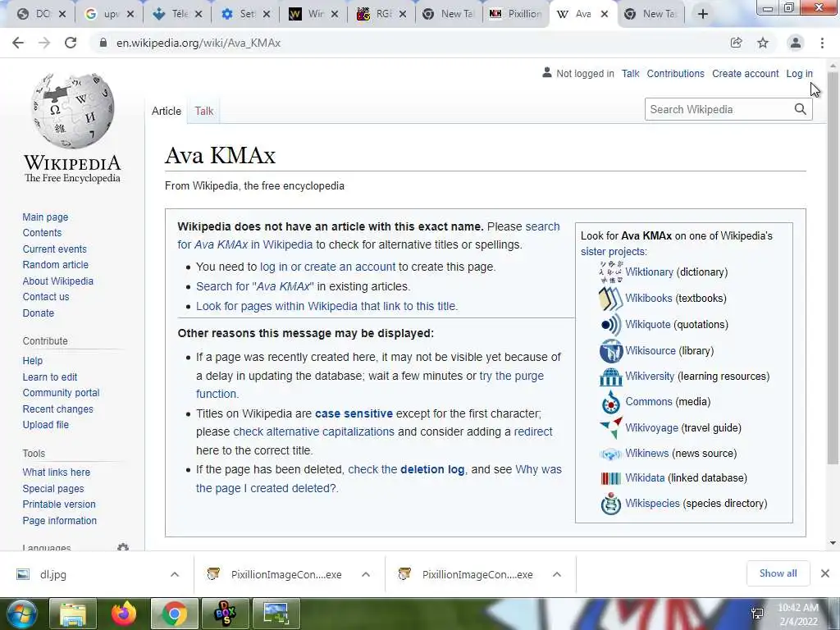
Task: Open File Explorer from the taskbar
Action: click(x=73, y=614)
